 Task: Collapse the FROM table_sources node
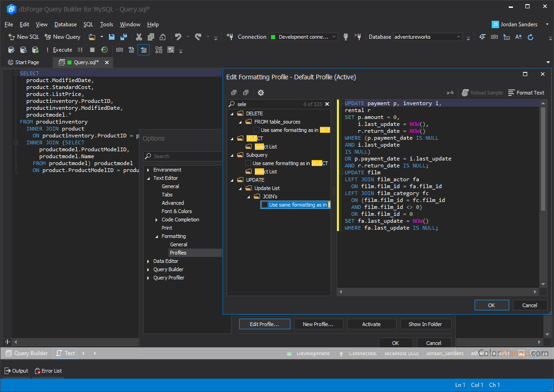[x=240, y=122]
